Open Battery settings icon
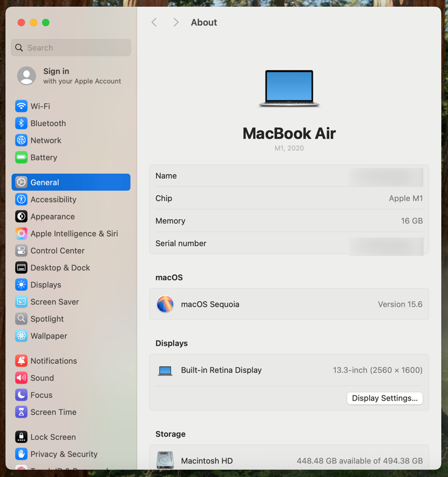The width and height of the screenshot is (448, 477). (21, 157)
